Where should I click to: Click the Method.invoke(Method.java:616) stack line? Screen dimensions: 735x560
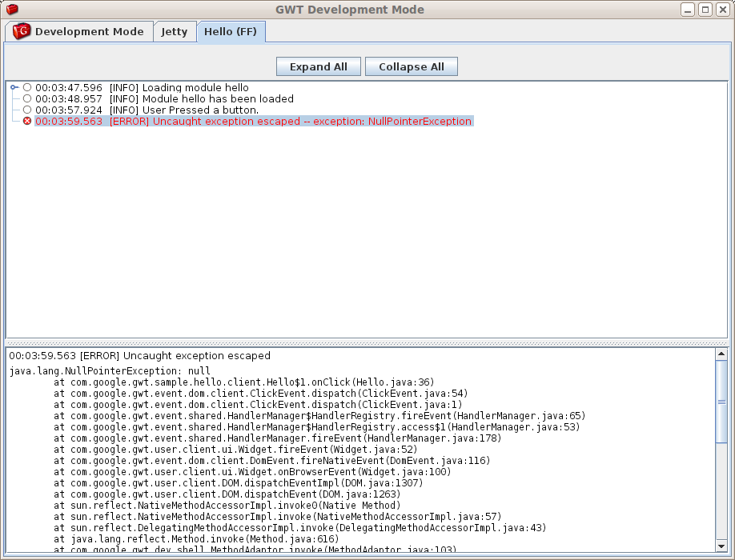pos(196,539)
